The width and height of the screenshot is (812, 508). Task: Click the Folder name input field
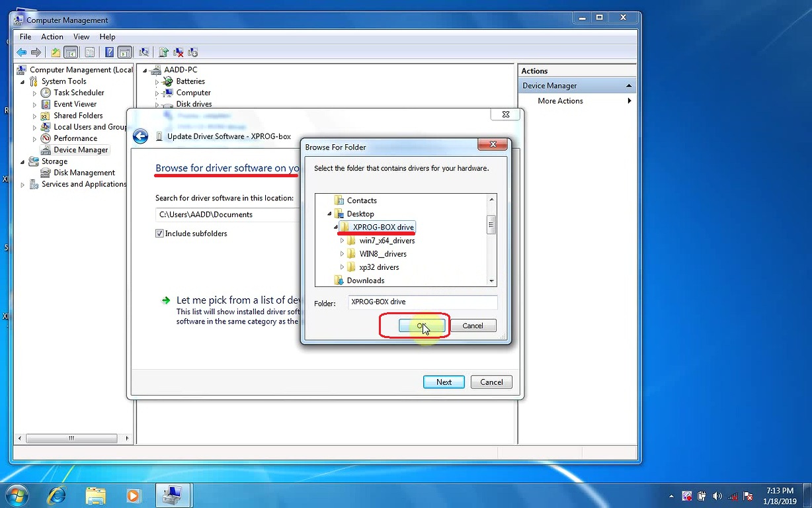(x=423, y=302)
